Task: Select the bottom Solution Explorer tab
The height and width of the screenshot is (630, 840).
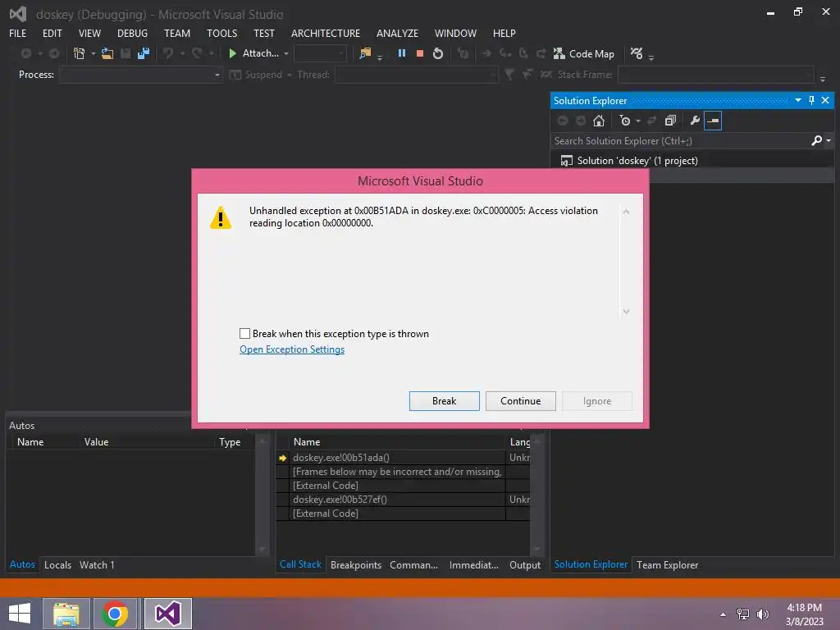Action: click(591, 564)
